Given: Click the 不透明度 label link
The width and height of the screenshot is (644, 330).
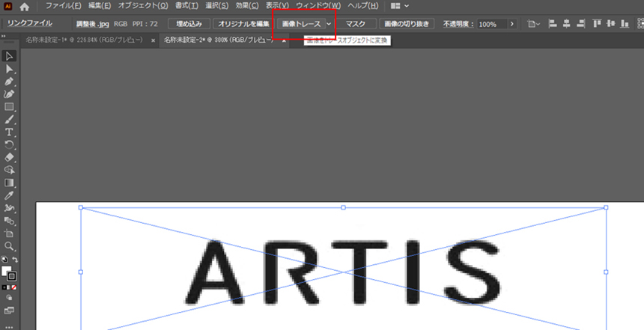Looking at the screenshot, I should pyautogui.click(x=458, y=24).
